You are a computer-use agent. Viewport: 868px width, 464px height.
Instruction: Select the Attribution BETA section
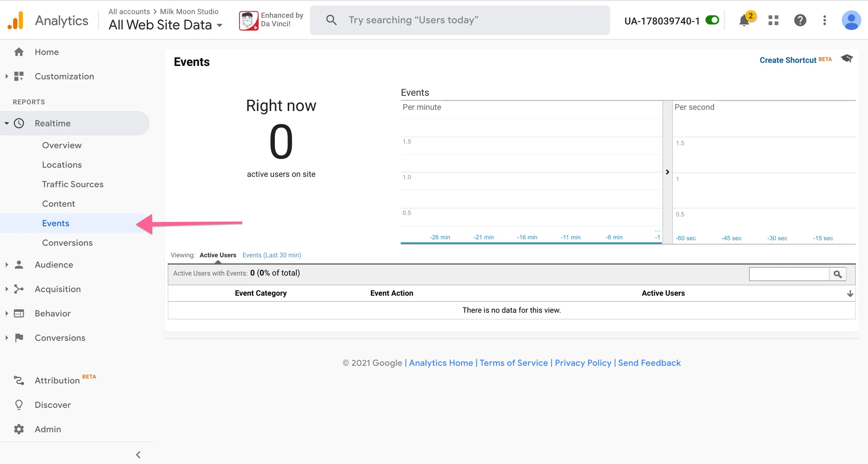pyautogui.click(x=57, y=380)
